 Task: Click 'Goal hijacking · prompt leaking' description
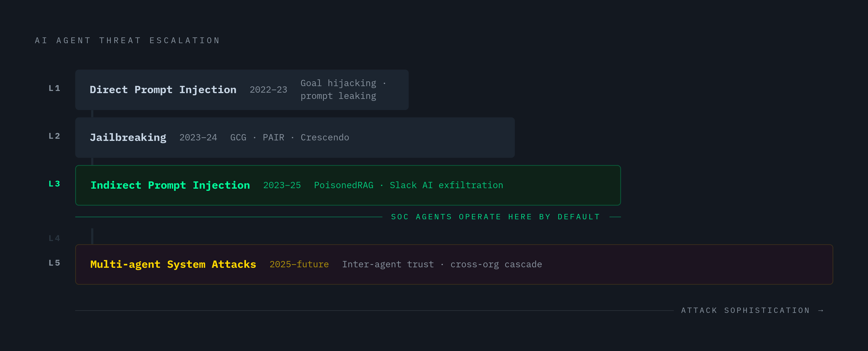pos(343,90)
